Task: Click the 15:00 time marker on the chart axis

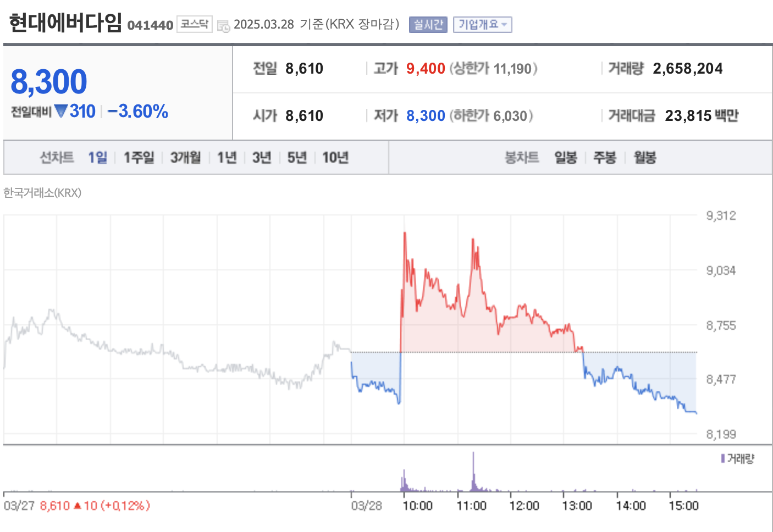Action: [x=683, y=506]
